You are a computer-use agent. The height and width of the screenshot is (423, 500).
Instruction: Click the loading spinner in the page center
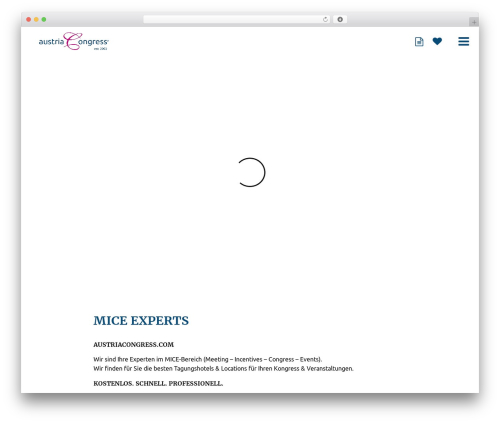coord(251,172)
